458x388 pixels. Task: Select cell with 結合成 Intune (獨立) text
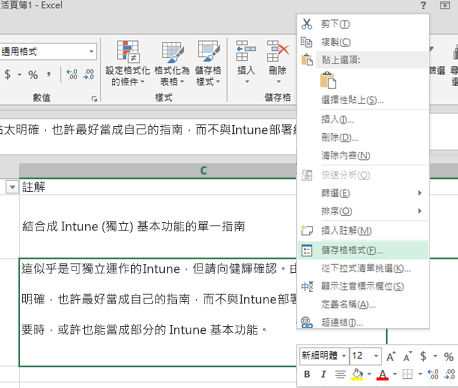click(x=158, y=226)
